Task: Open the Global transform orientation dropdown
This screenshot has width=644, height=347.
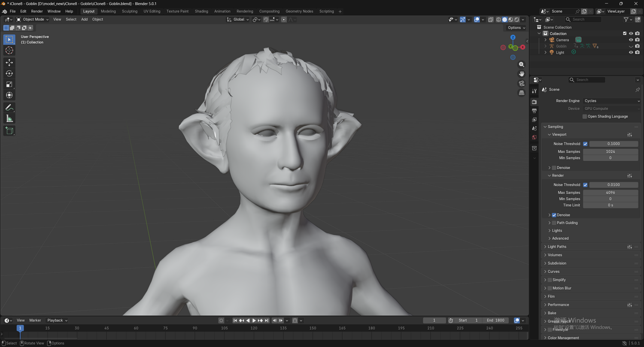Action: coord(238,19)
